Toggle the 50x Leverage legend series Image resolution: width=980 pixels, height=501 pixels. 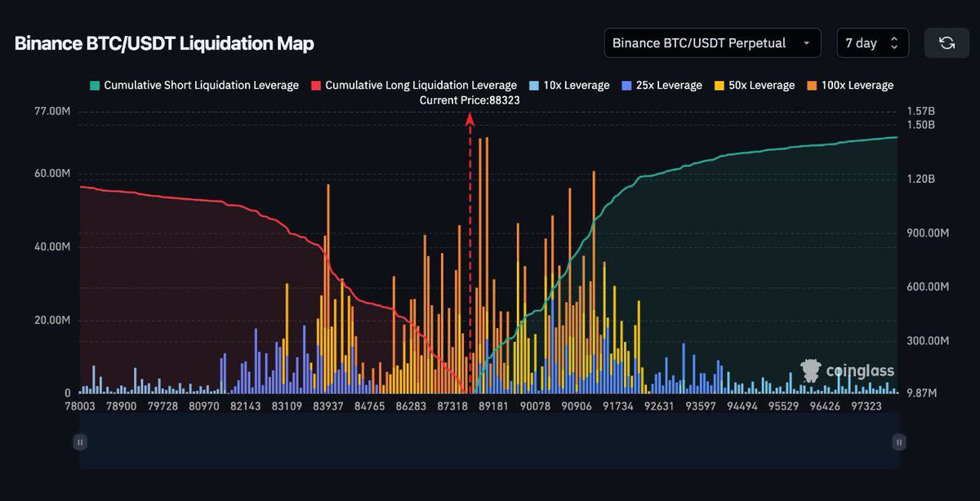[754, 85]
